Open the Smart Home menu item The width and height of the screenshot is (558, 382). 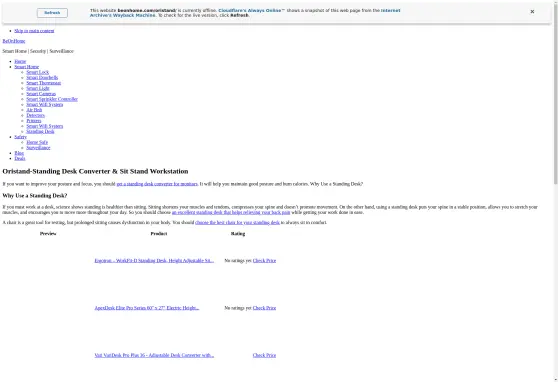tap(27, 67)
